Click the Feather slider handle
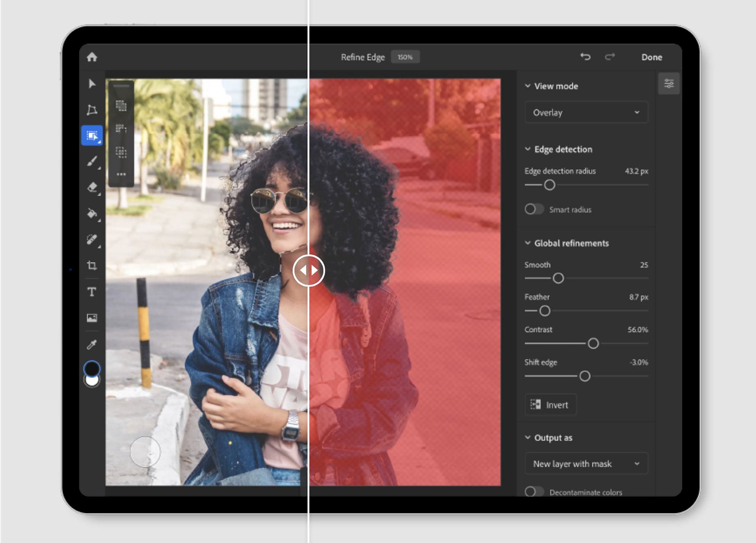This screenshot has width=756, height=543. (x=545, y=311)
